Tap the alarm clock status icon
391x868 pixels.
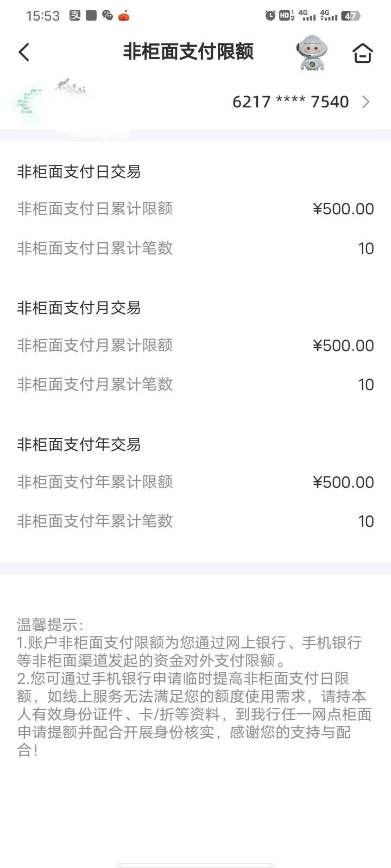coord(270,15)
